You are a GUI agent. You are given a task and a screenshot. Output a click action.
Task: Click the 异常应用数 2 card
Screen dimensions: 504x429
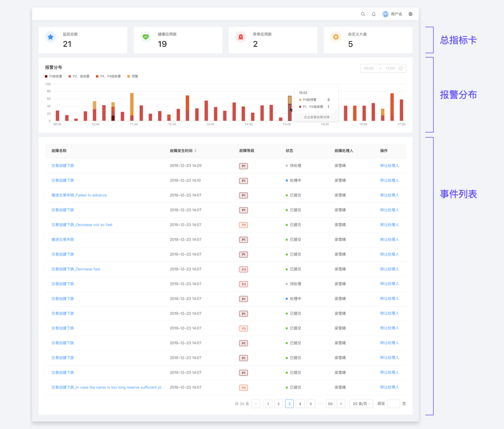pos(273,40)
